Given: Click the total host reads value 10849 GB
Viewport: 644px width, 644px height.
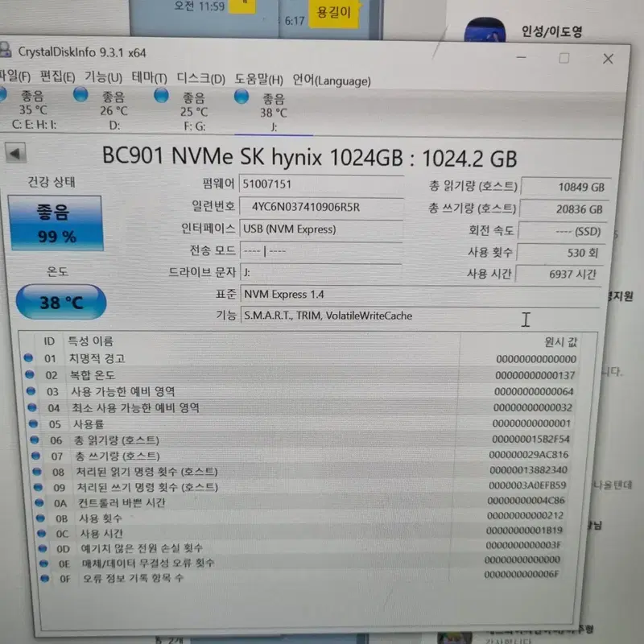Looking at the screenshot, I should point(566,187).
